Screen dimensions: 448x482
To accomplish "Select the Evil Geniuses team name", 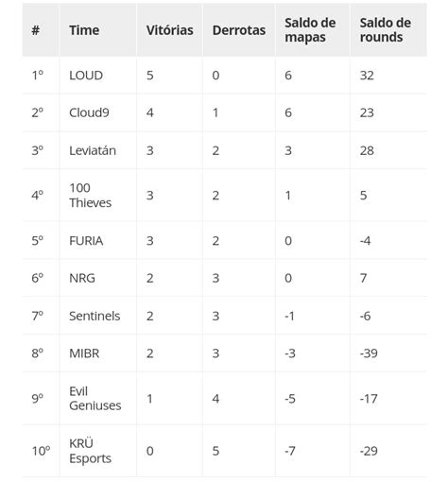I will [95, 399].
